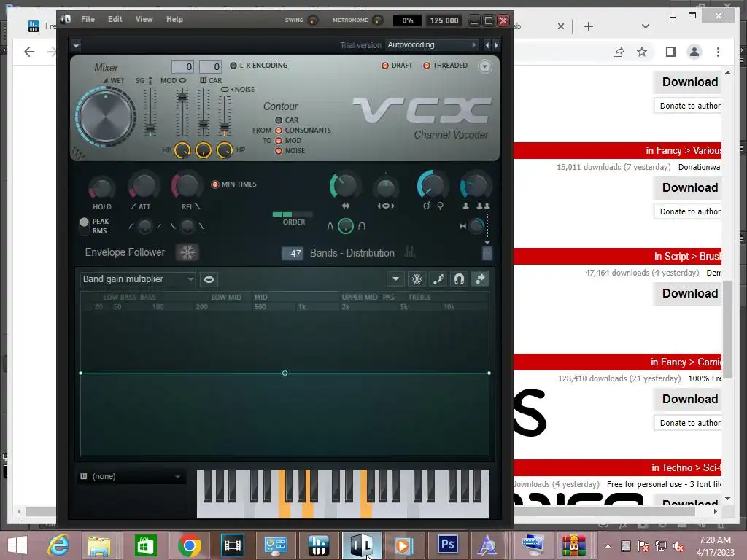Screen dimensions: 747x560
Task: Click Download under 128,410 downloads entry
Action: click(x=687, y=399)
